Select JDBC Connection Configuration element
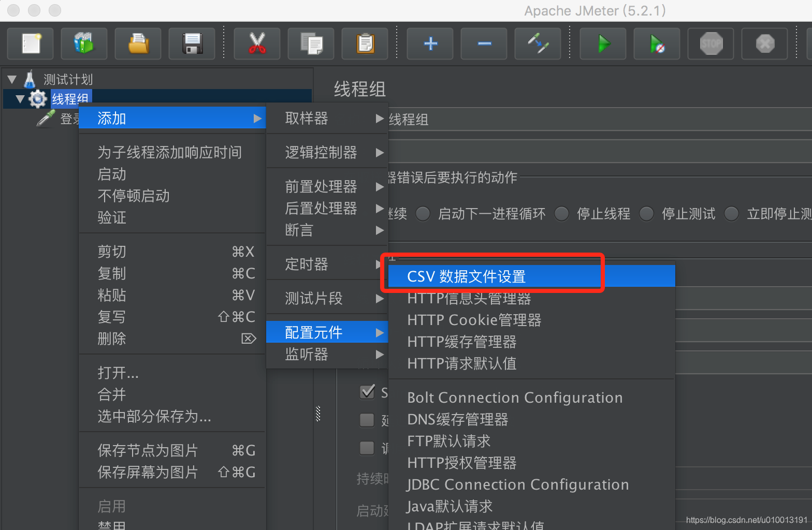Image resolution: width=812 pixels, height=530 pixels. tap(532, 484)
